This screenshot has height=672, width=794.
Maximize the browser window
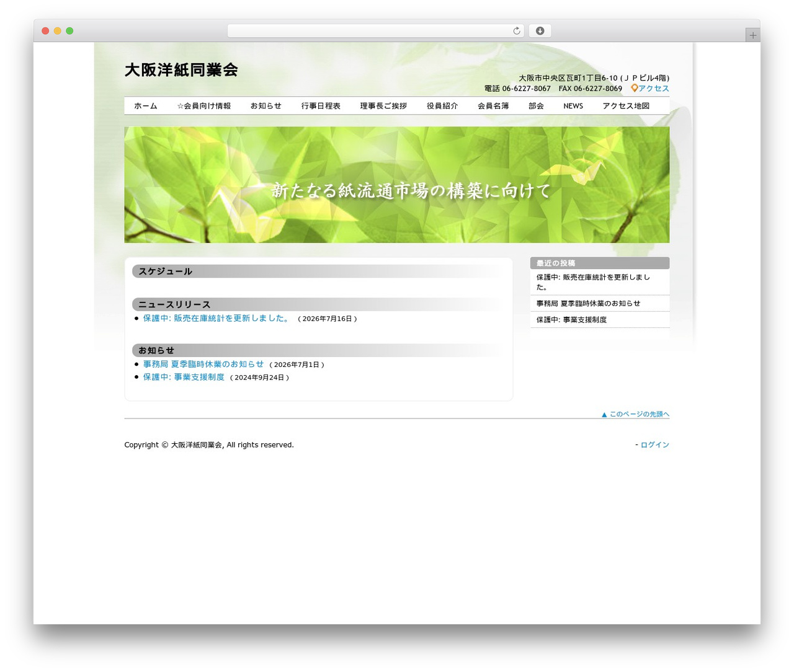point(69,31)
